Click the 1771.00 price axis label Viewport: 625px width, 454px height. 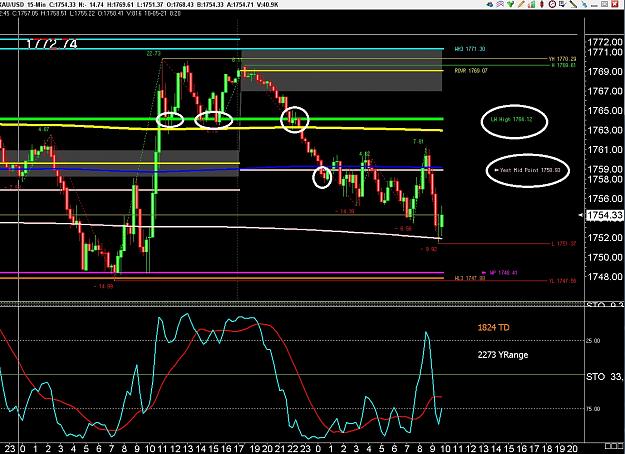pyautogui.click(x=604, y=52)
